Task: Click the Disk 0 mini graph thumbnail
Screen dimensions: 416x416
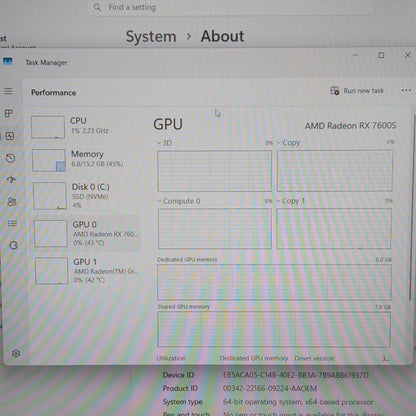Action: pos(50,196)
